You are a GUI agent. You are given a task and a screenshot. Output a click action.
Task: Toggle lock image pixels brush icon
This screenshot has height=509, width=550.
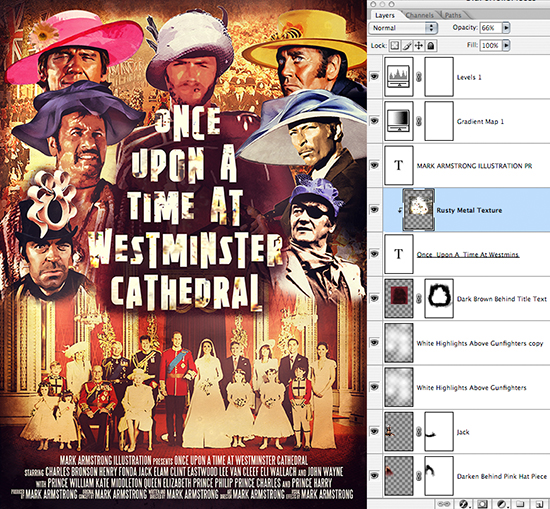pyautogui.click(x=407, y=46)
